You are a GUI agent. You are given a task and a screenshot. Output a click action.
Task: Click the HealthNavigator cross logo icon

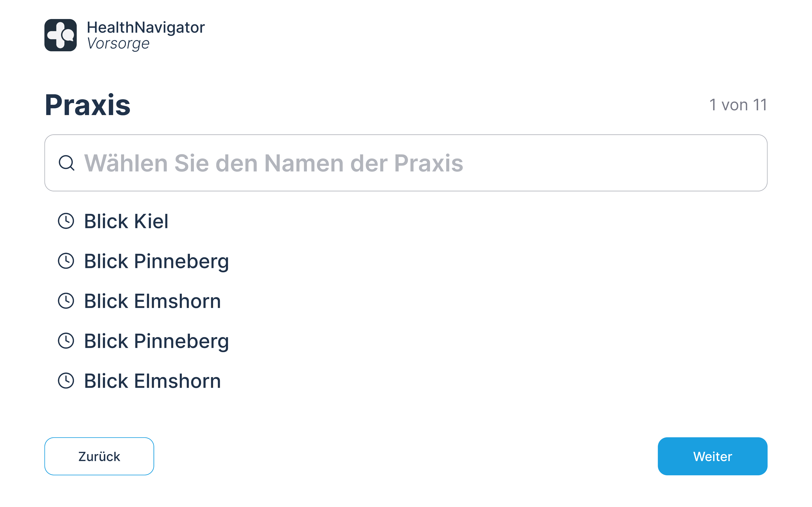(x=60, y=35)
